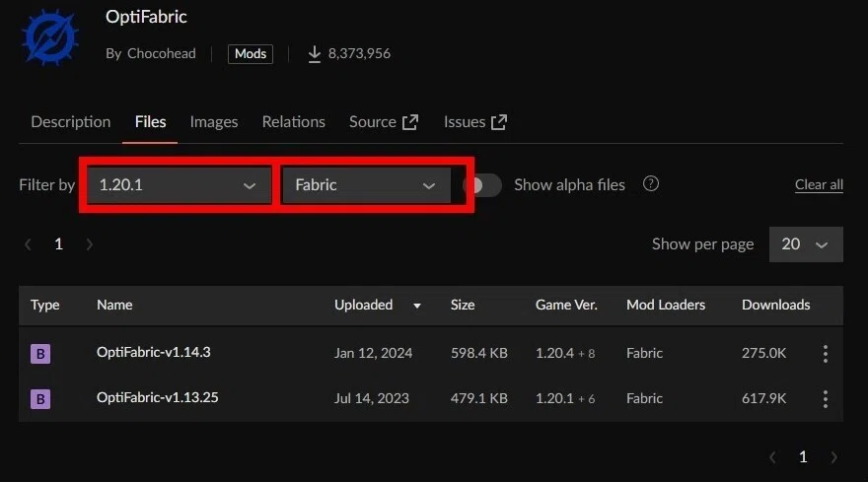
Task: Click the alpha files help question icon
Action: point(651,183)
